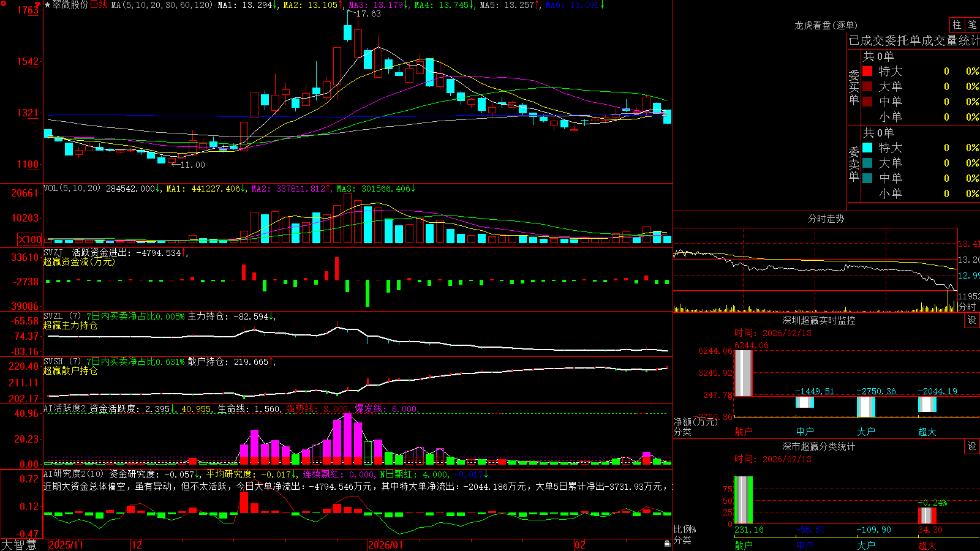
Task: Click the 大智慧 logo at bottom-left
Action: click(19, 544)
